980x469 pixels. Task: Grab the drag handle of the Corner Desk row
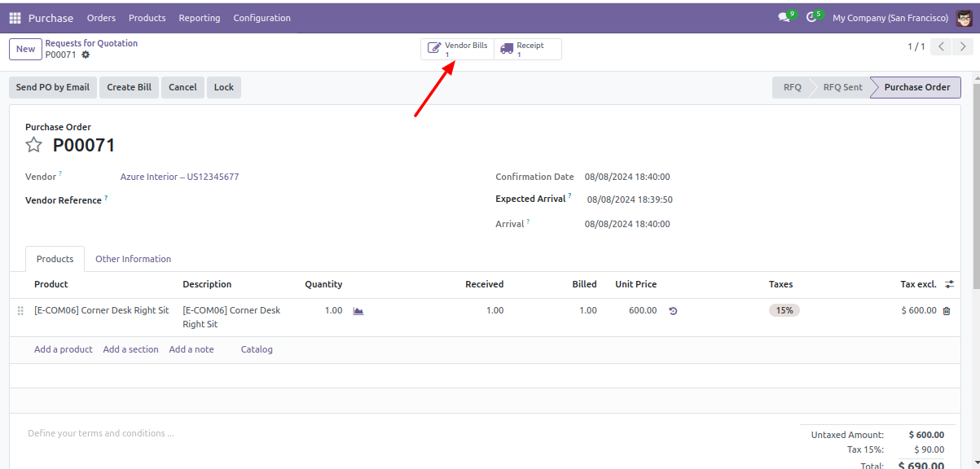tap(20, 311)
